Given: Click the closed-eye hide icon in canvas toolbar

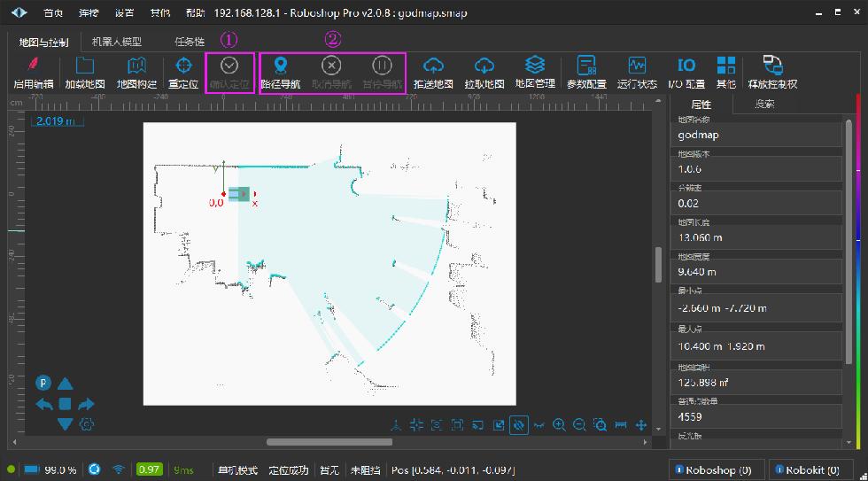Looking at the screenshot, I should (x=539, y=425).
